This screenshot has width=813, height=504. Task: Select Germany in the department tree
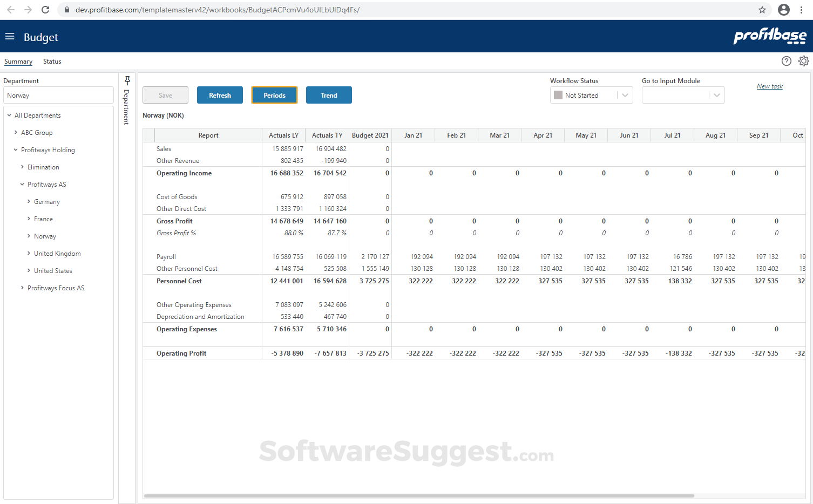point(46,201)
